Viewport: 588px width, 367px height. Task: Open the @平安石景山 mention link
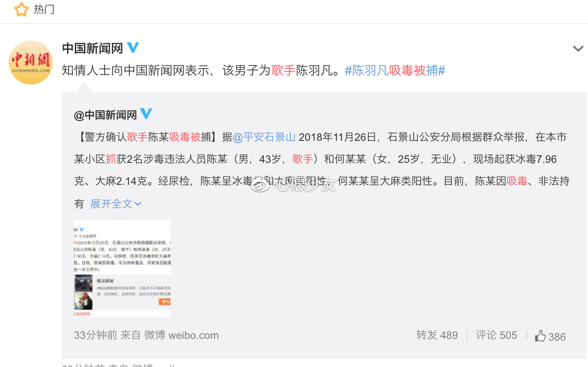[264, 137]
